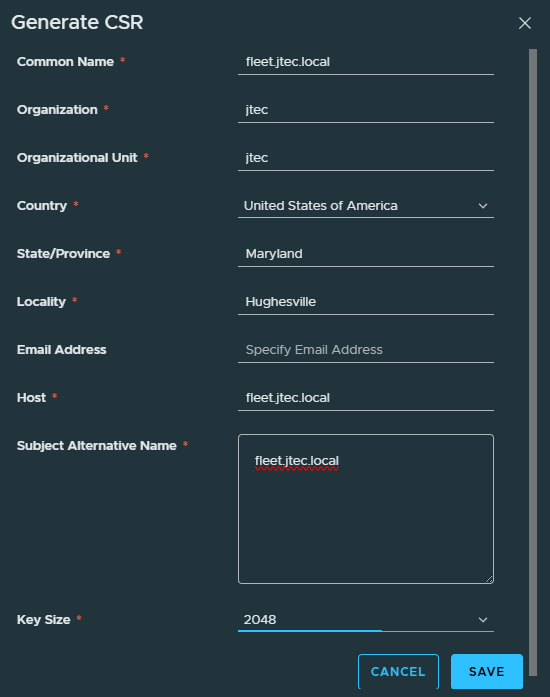Grab the textarea resize grip corner
Viewport: 550px width, 697px height.
click(x=489, y=579)
